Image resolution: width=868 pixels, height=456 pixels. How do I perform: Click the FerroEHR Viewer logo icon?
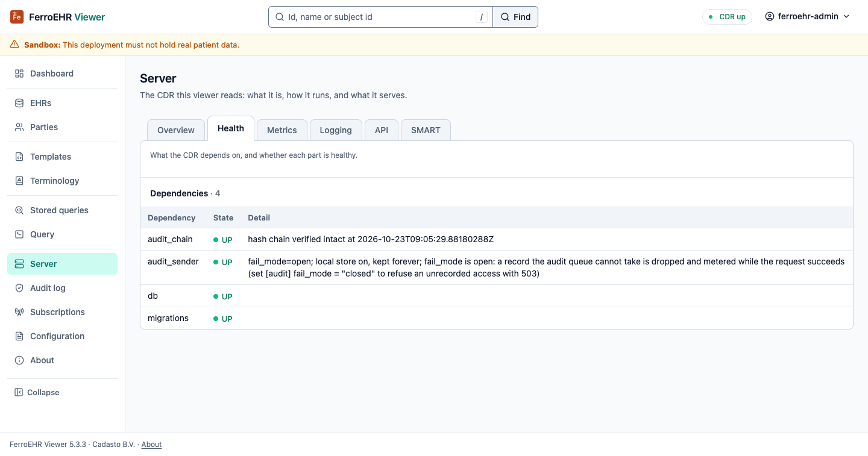pos(17,17)
